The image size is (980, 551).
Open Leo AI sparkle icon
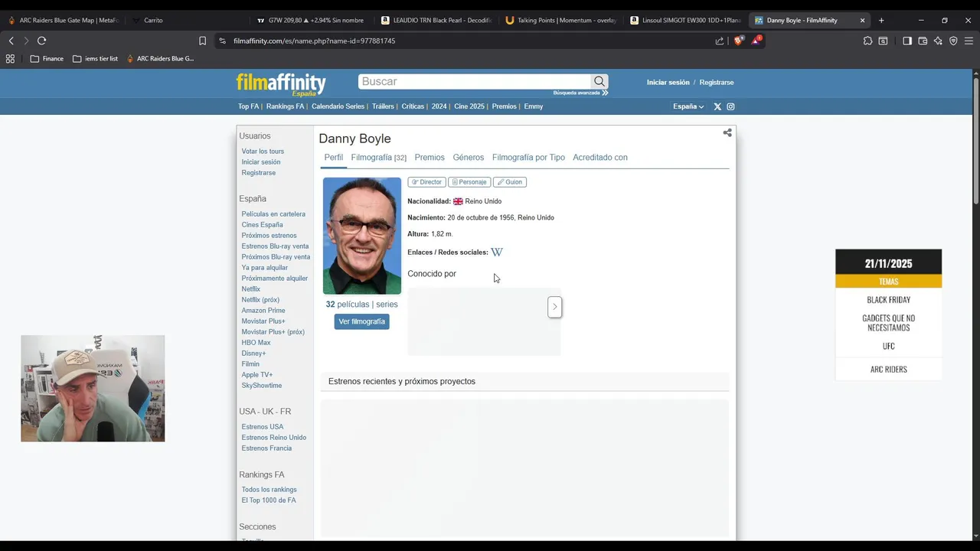click(x=938, y=41)
